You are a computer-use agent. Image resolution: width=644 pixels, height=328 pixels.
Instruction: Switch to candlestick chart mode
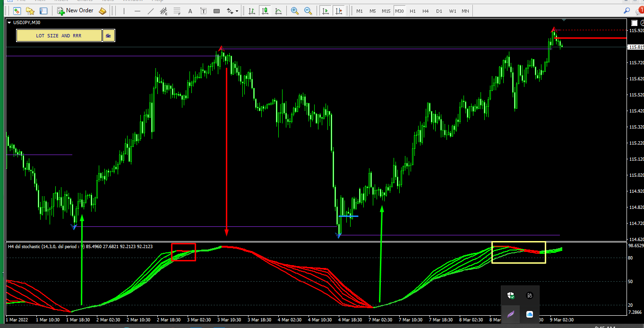pyautogui.click(x=265, y=10)
